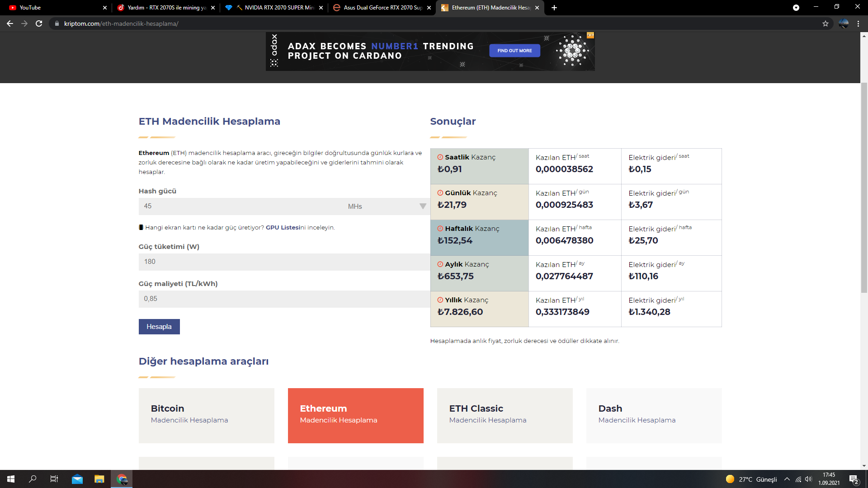Open the File Explorer taskbar icon
This screenshot has height=488, width=868.
tap(99, 479)
